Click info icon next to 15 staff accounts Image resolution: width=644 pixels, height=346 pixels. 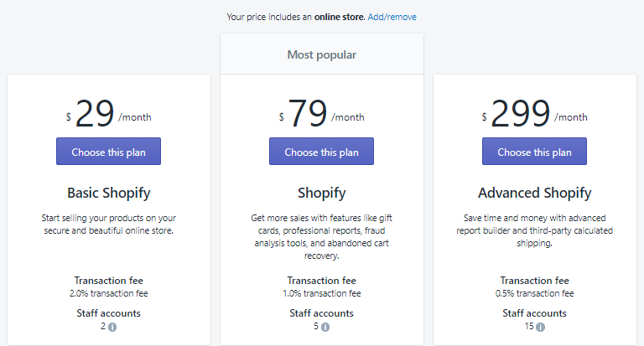(541, 327)
